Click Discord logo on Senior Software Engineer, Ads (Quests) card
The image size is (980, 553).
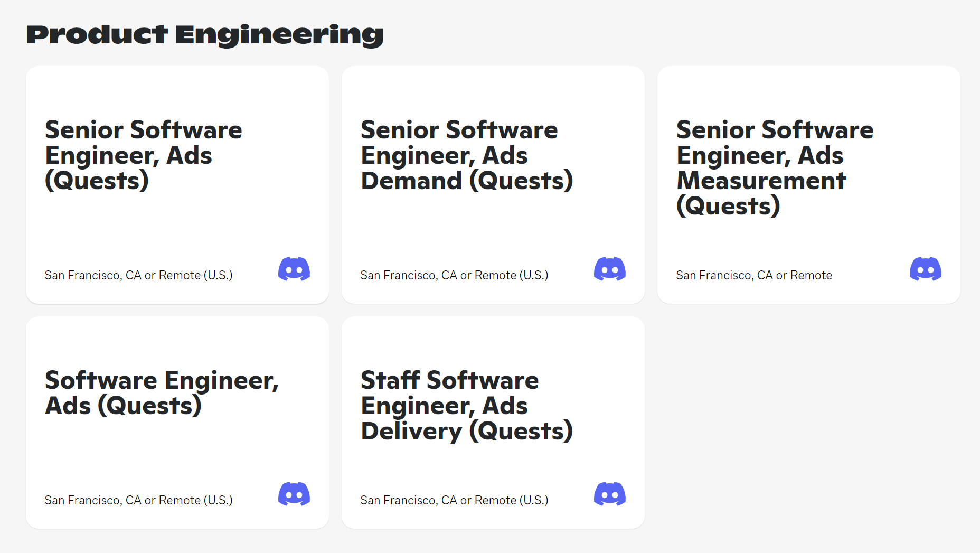[294, 269]
